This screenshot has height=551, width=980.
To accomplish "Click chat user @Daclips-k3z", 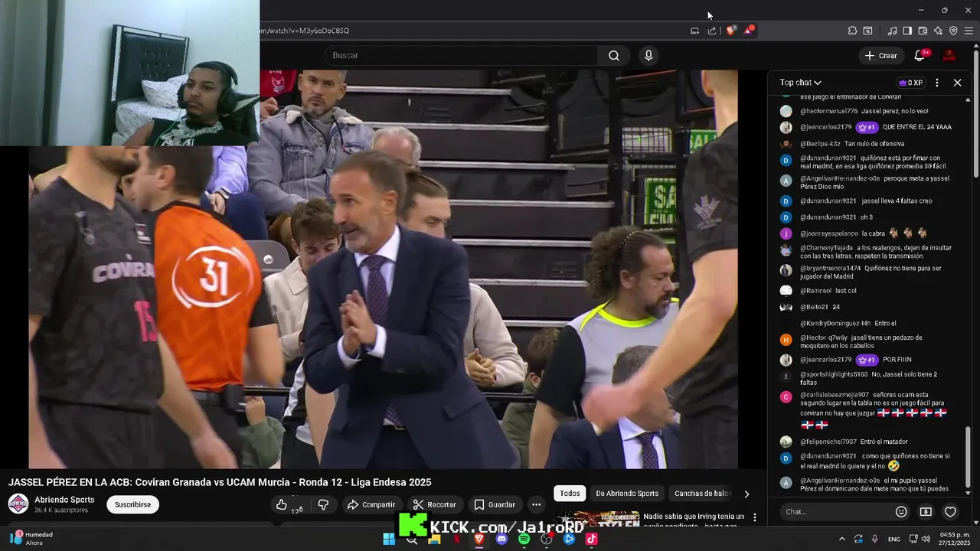I will pyautogui.click(x=820, y=144).
